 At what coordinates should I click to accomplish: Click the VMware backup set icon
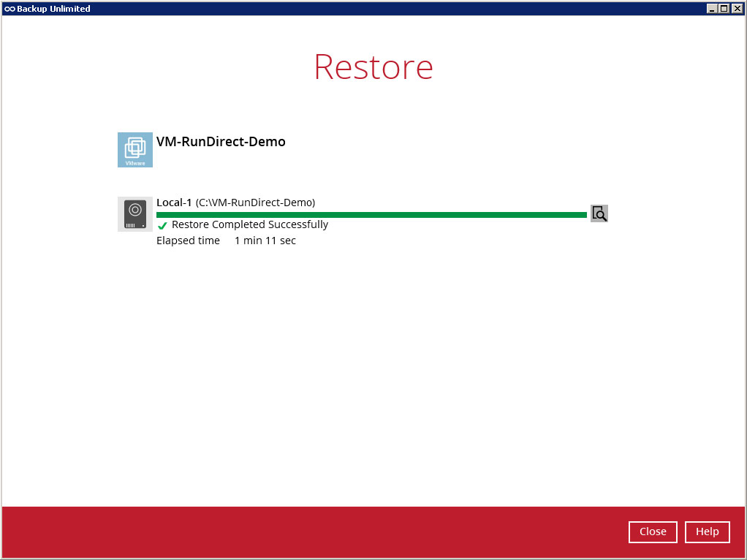135,150
